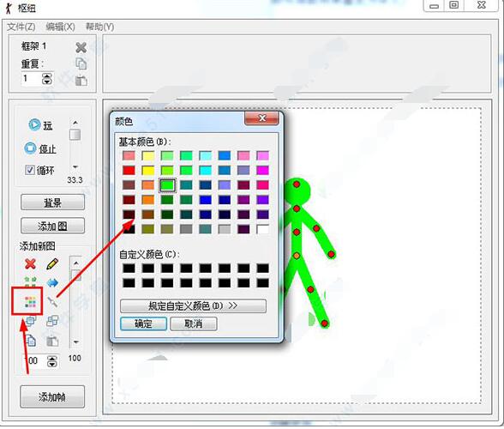Close the 颜色 dialog with red X
The height and width of the screenshot is (429, 504).
pos(261,118)
